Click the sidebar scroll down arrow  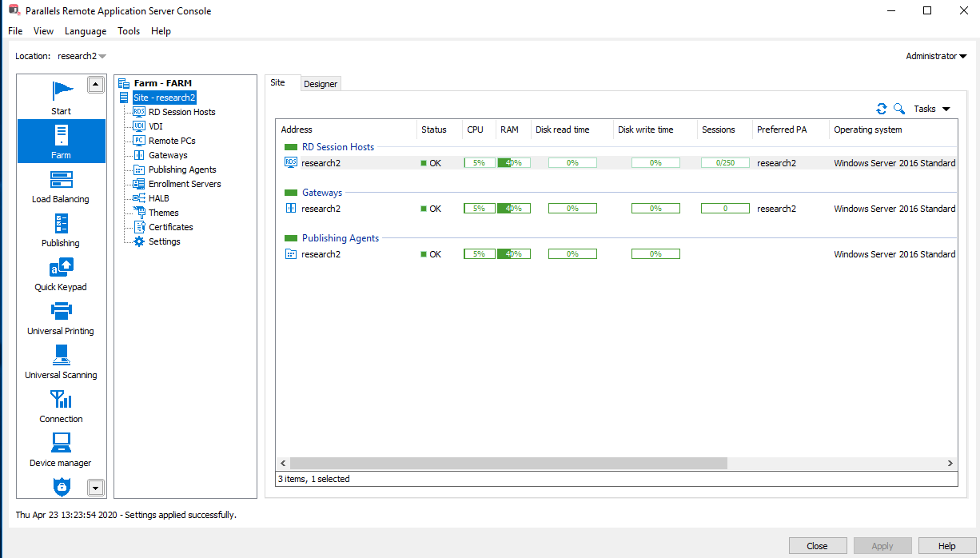point(96,487)
